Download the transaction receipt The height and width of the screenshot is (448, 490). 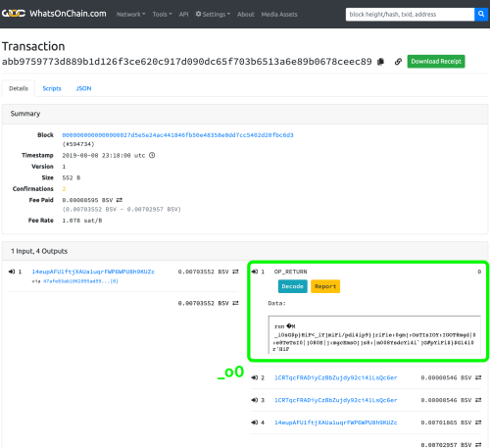436,62
